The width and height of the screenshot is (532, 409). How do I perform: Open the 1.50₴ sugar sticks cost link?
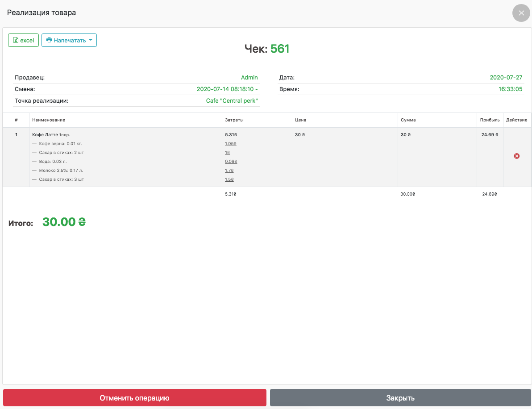pyautogui.click(x=229, y=179)
